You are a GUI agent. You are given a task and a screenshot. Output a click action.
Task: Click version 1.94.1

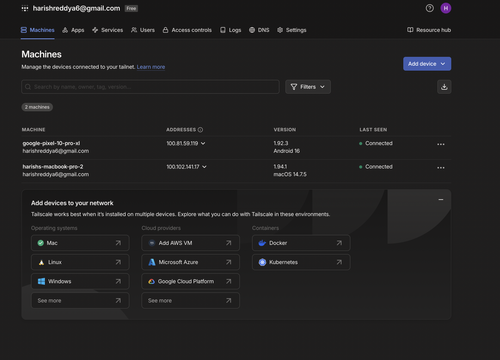pyautogui.click(x=280, y=167)
